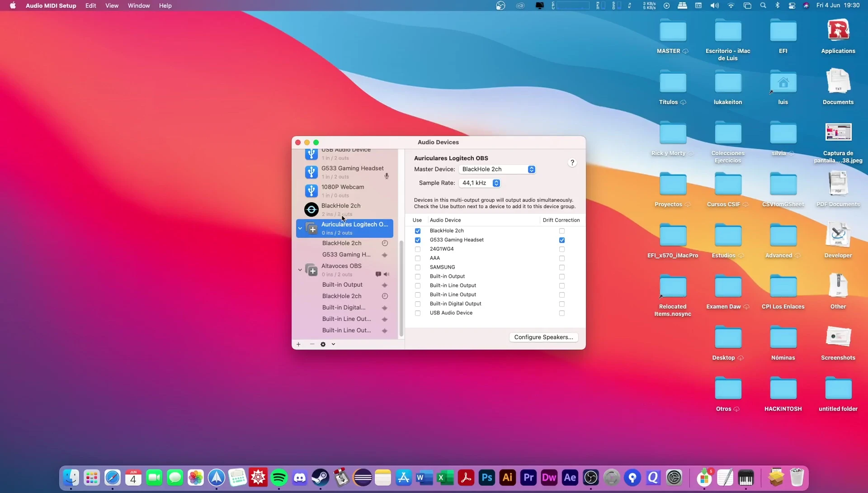This screenshot has width=868, height=493.
Task: Click the Audio Device column header
Action: (445, 220)
